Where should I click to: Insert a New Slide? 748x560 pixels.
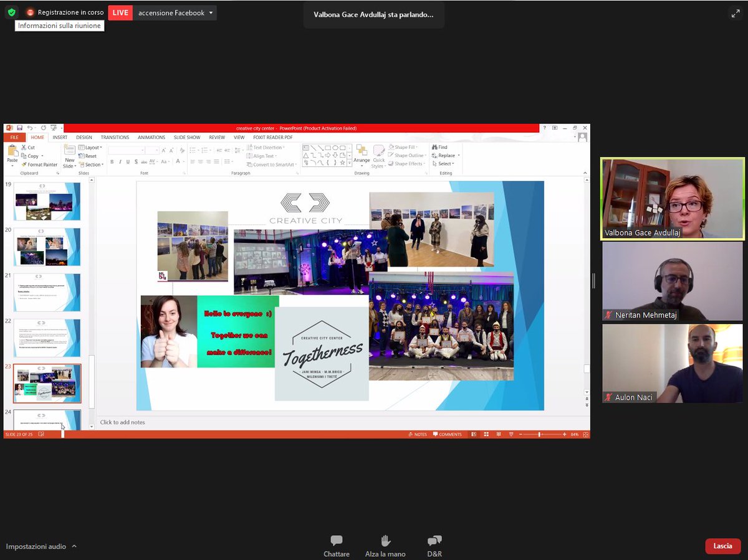click(69, 156)
